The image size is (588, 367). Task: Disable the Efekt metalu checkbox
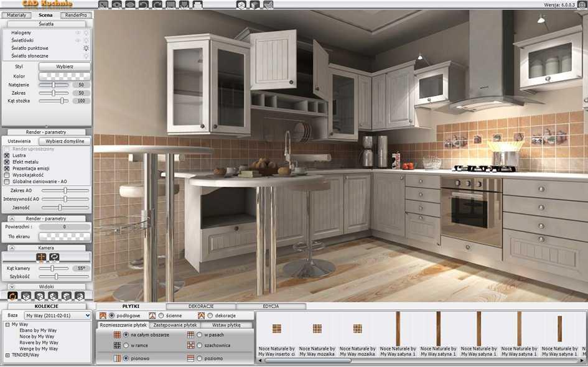[x=7, y=162]
